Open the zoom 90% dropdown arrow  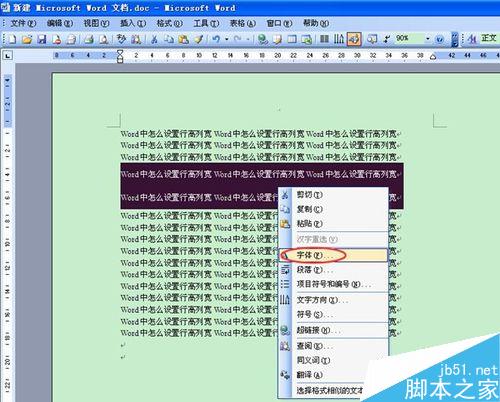427,39
